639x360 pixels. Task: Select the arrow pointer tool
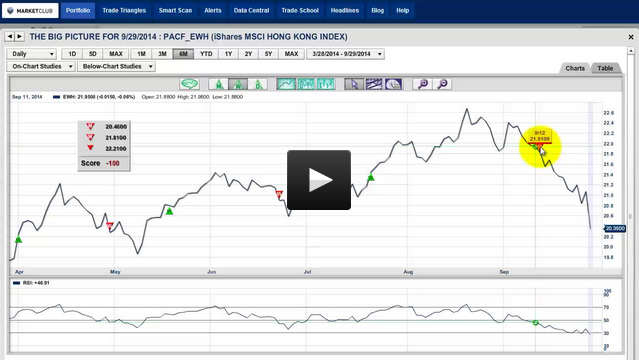pos(354,84)
